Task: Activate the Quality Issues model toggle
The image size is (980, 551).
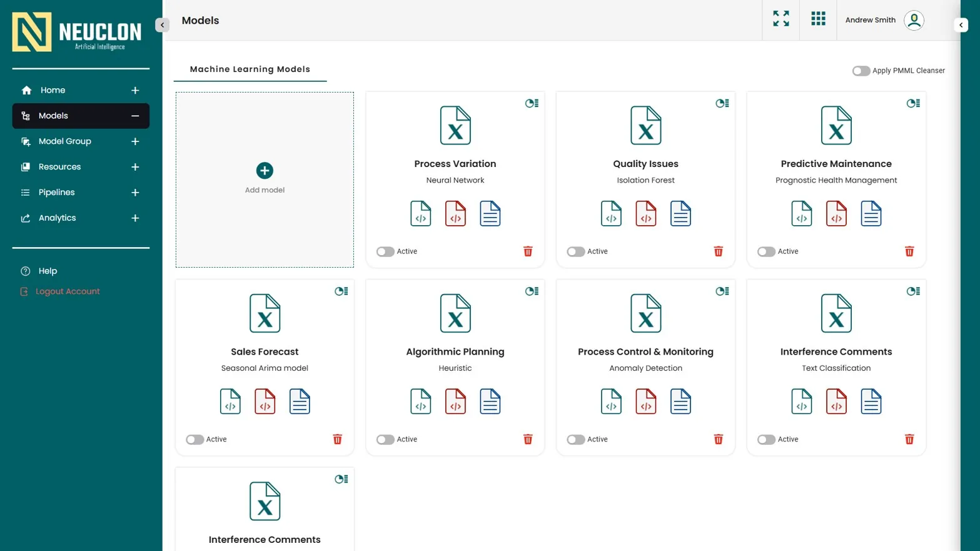Action: pos(575,251)
